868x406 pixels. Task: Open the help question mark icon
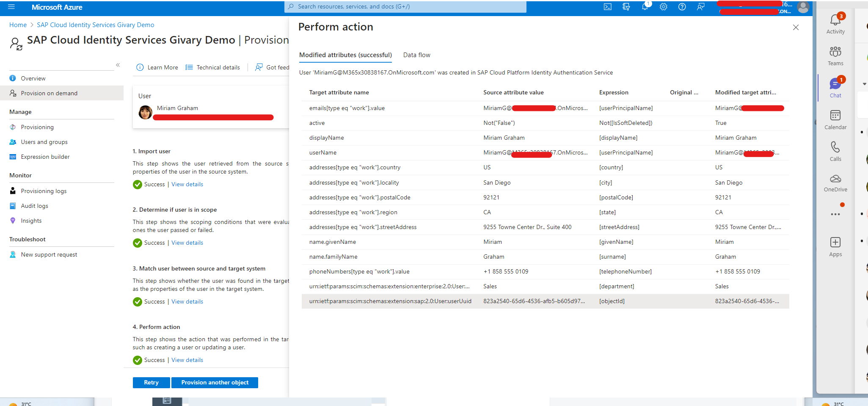pyautogui.click(x=682, y=7)
